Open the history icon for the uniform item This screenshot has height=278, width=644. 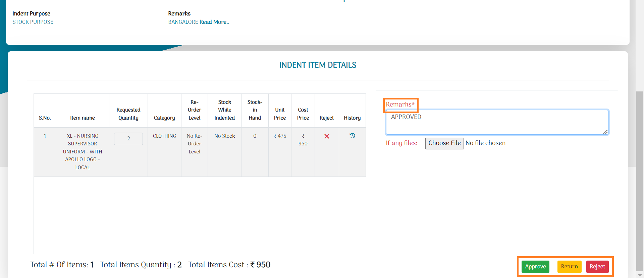pos(352,136)
